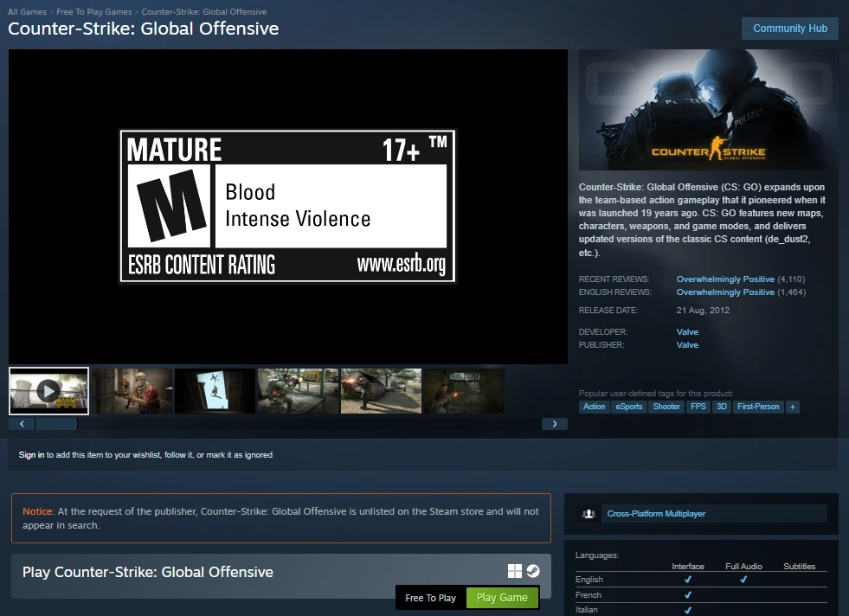Click the English Full Audio checkmark
Screen dimensions: 849x616
(743, 580)
